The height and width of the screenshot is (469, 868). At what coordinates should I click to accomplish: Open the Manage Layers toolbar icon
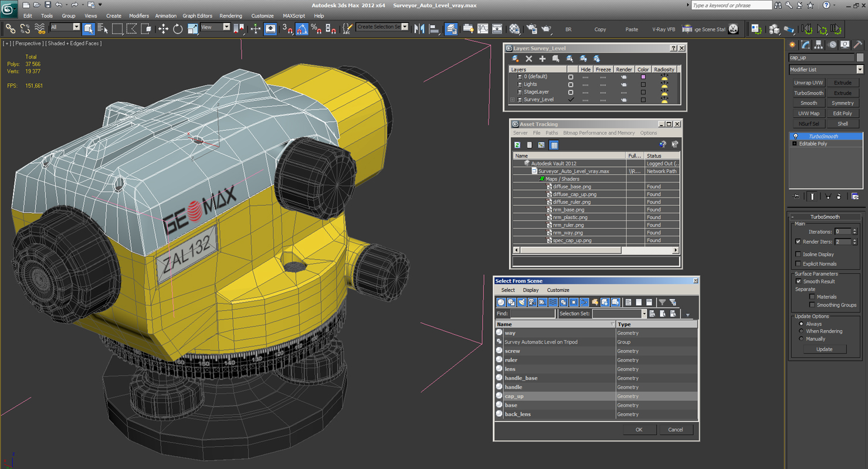[x=451, y=29]
